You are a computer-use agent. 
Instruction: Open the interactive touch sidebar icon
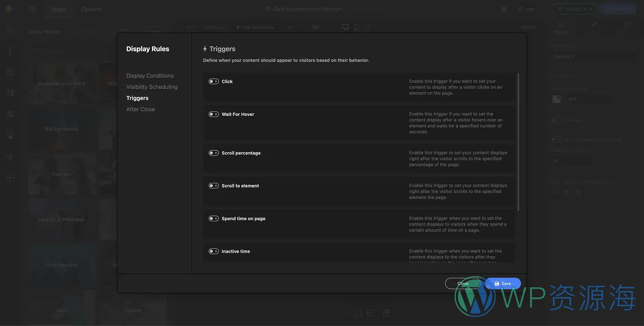coord(11,135)
